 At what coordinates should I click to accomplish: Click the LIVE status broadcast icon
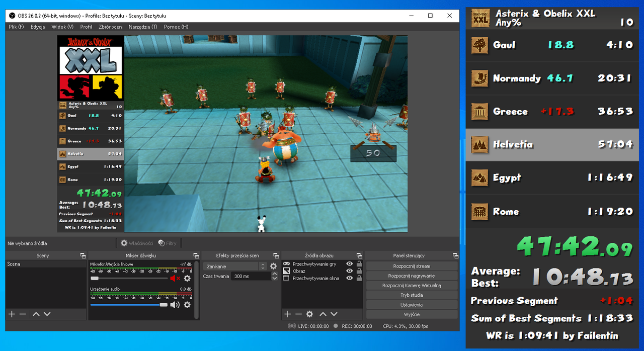pyautogui.click(x=291, y=326)
